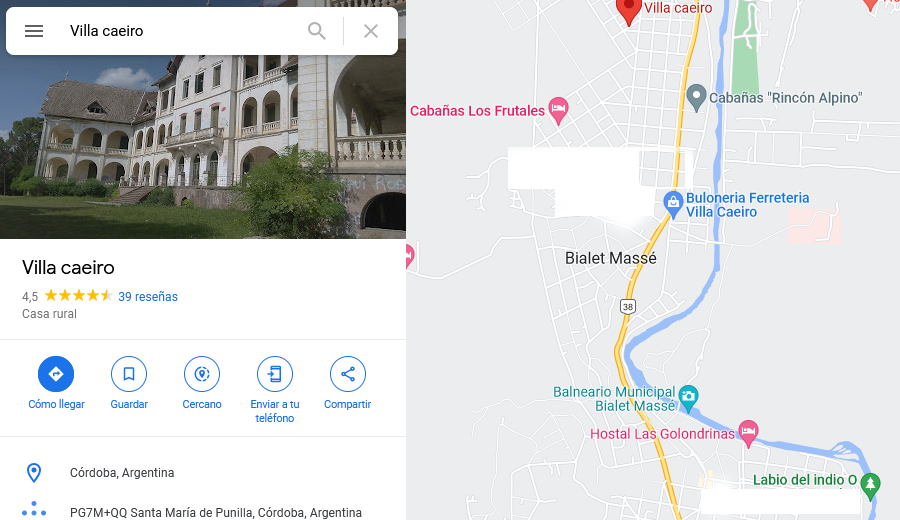This screenshot has width=900, height=520.
Task: Click the Cabañas Rincón Alpino pin
Action: coord(696,98)
